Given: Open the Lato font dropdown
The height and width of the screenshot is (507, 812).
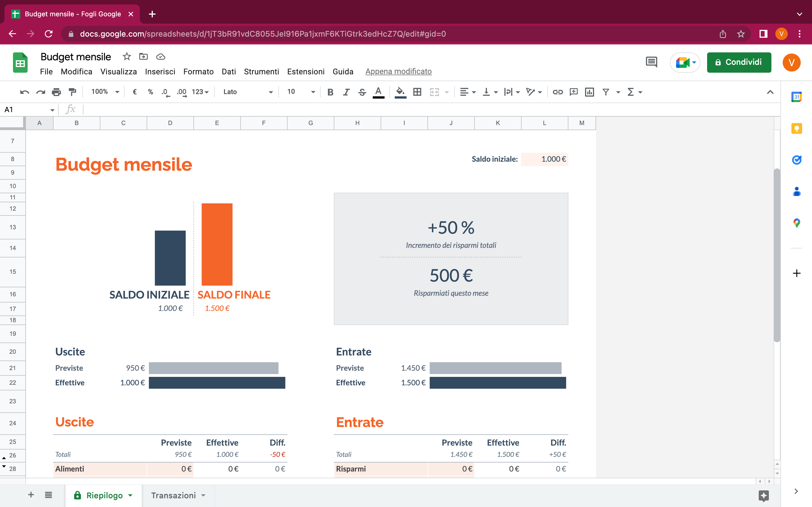Looking at the screenshot, I should pyautogui.click(x=248, y=92).
